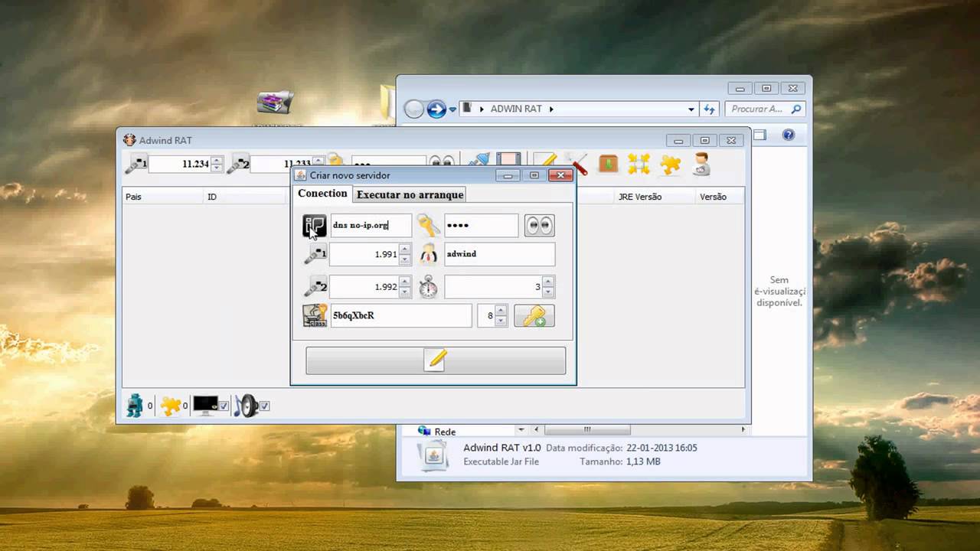Click the horizontal scrollbar thumb in Explorer
Viewport: 980px width, 551px height.
coord(587,430)
